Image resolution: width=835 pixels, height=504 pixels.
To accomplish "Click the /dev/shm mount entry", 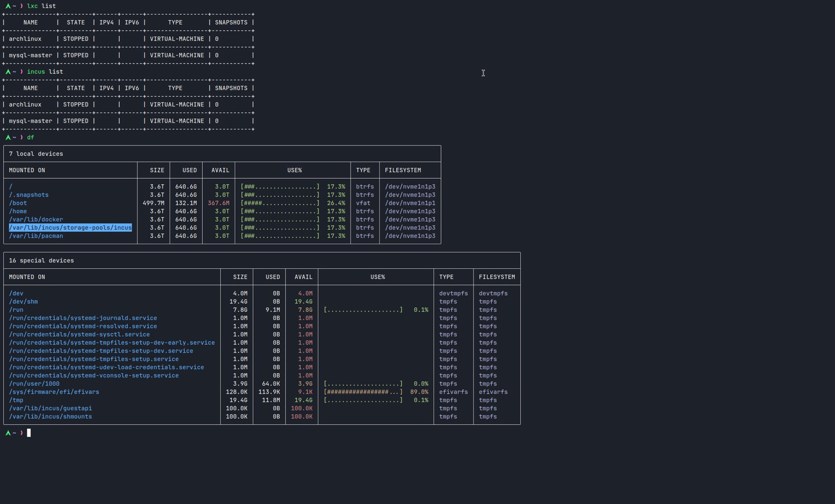I will point(23,301).
